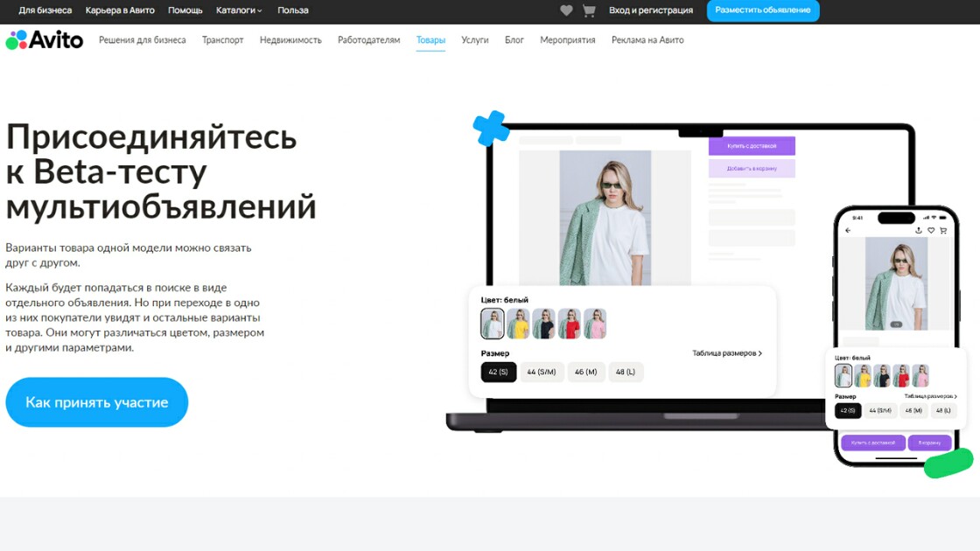
Task: Click Купить с доставкой on laptop mockup
Action: click(x=752, y=145)
